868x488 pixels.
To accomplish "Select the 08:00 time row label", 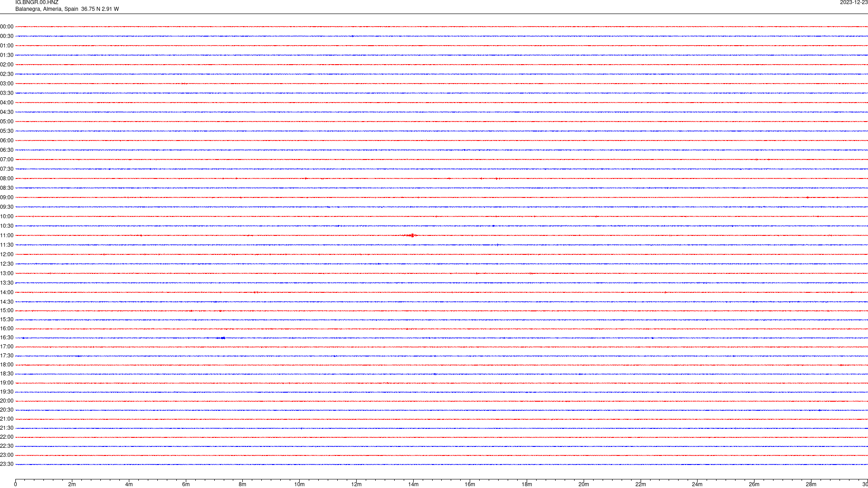I will click(7, 178).
